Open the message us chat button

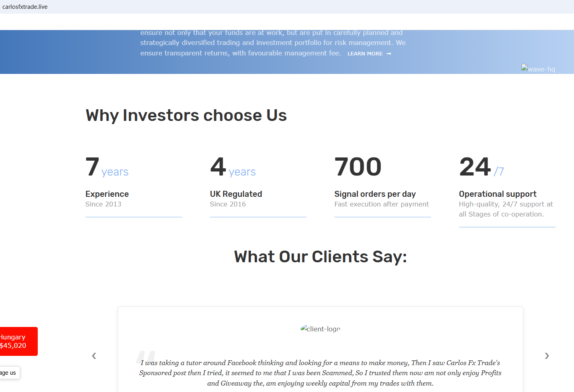9,373
